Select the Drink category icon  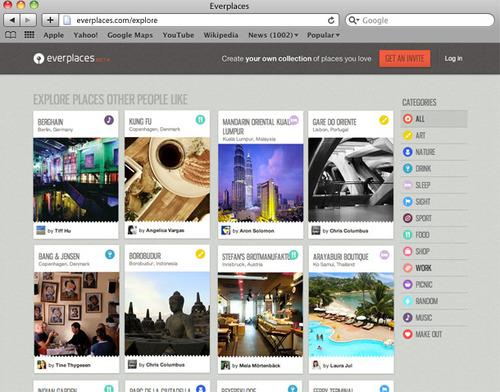coord(407,168)
